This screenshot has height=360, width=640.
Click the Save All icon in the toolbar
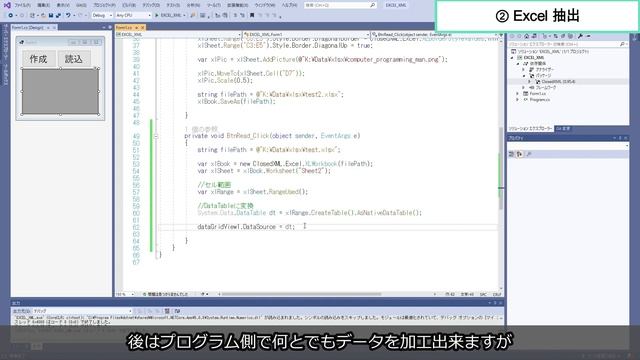[x=58, y=15]
